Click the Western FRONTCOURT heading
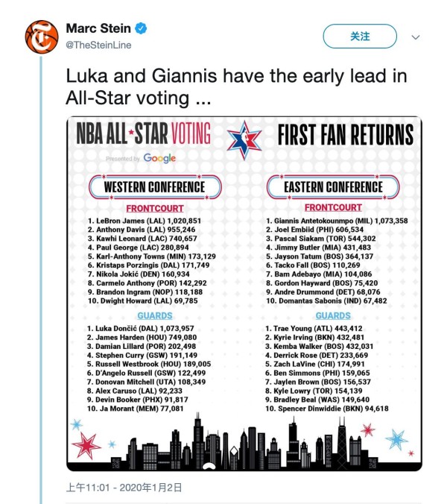Image resolution: width=447 pixels, height=504 pixels. [x=155, y=208]
